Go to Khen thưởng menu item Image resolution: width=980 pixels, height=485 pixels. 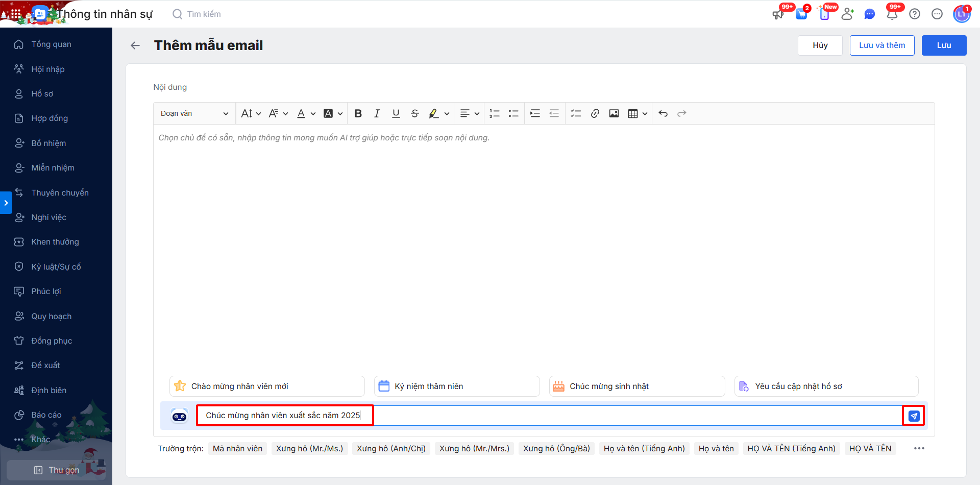[x=55, y=242]
